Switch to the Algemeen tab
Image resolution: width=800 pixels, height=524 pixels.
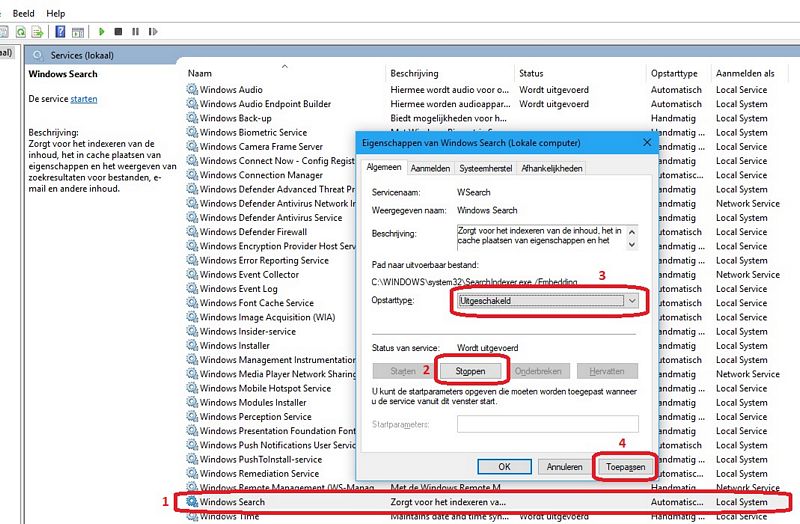click(384, 167)
